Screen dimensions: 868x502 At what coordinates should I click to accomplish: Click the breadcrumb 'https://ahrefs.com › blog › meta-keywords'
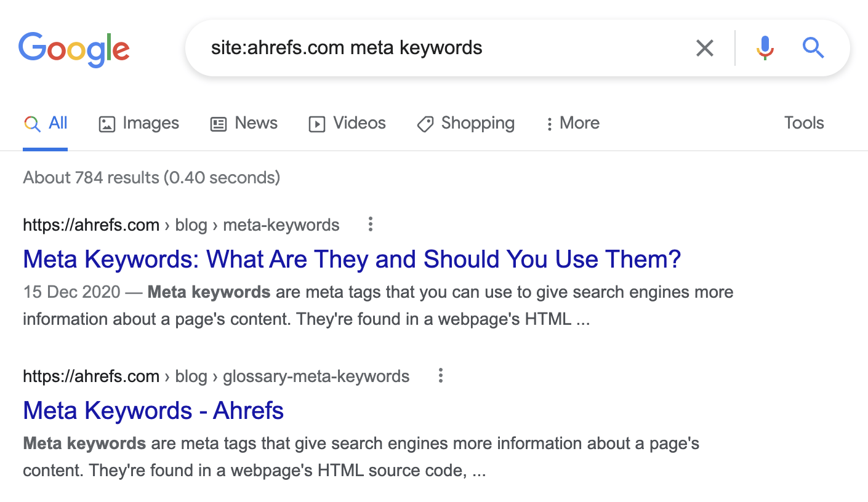point(181,225)
